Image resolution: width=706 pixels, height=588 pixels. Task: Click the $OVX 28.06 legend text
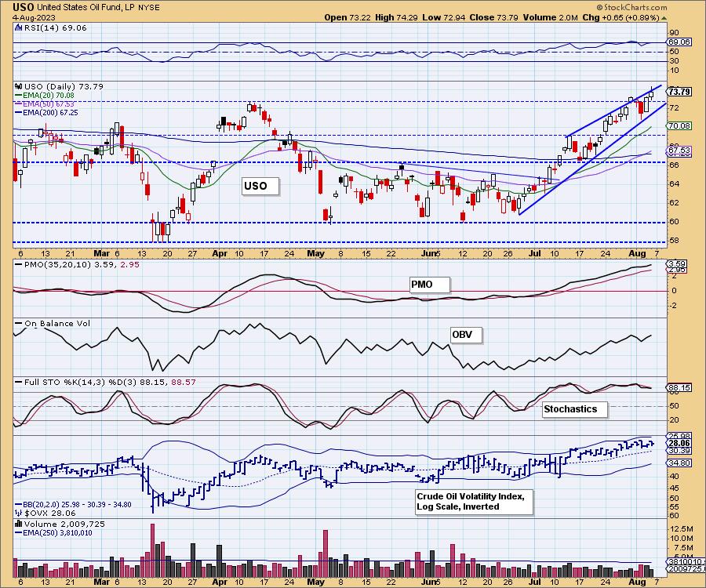pyautogui.click(x=50, y=513)
